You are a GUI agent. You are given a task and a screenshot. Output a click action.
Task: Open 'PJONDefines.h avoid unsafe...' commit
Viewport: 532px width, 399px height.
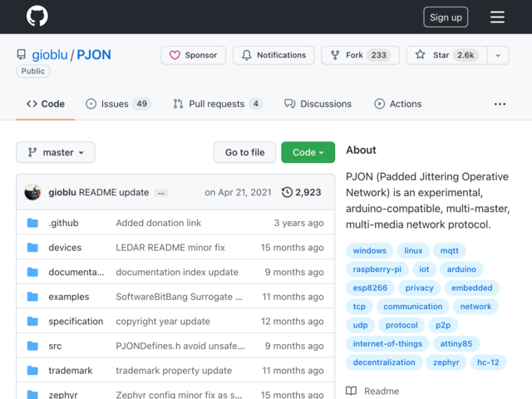[180, 346]
